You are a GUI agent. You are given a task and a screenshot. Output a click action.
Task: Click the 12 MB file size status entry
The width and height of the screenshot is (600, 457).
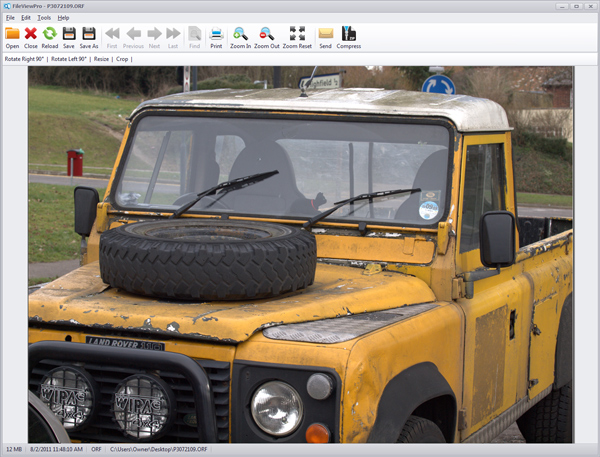(x=14, y=449)
